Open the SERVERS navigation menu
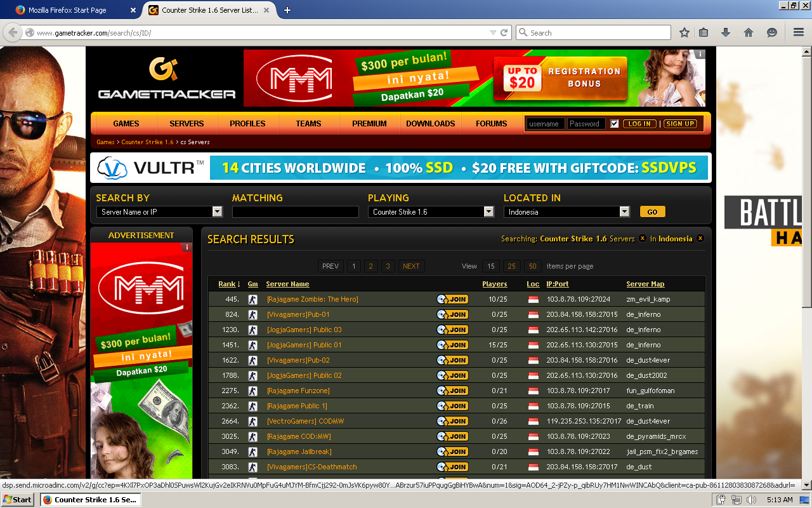The height and width of the screenshot is (508, 812). [187, 124]
